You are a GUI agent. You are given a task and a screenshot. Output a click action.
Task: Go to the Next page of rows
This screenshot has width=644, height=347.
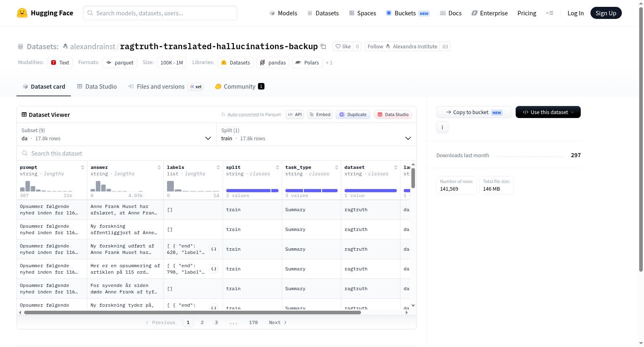coord(278,322)
